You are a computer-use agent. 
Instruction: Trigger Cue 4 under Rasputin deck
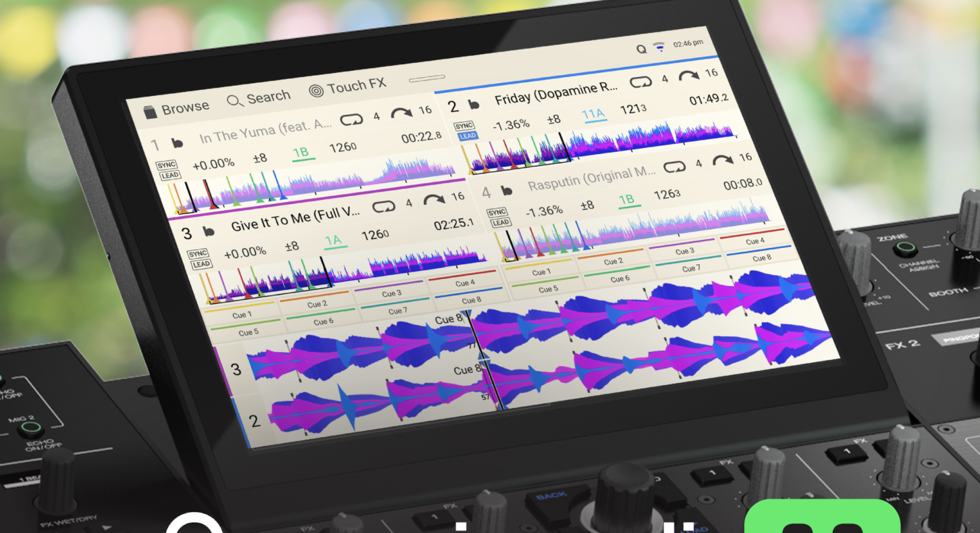pyautogui.click(x=755, y=240)
